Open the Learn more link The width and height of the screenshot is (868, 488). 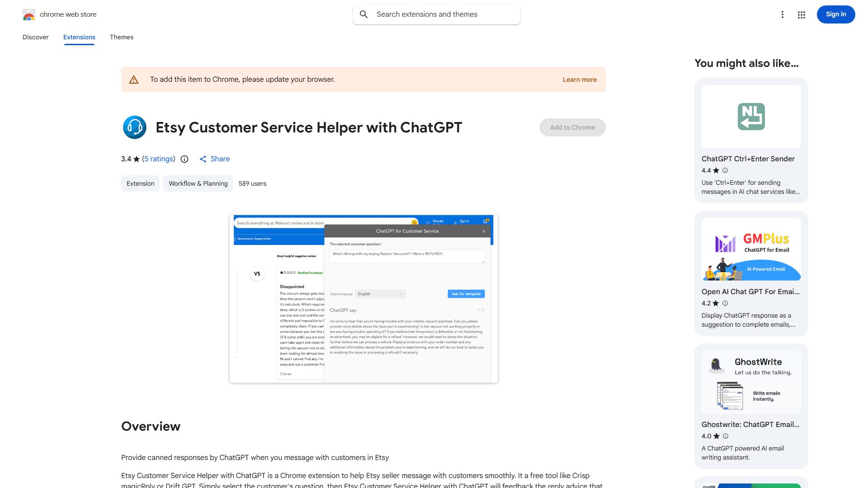point(579,80)
